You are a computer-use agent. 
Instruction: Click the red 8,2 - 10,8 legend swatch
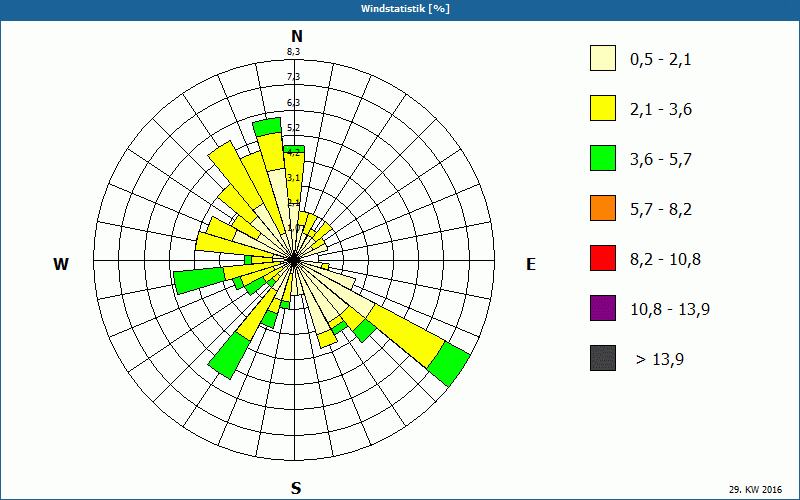(603, 258)
